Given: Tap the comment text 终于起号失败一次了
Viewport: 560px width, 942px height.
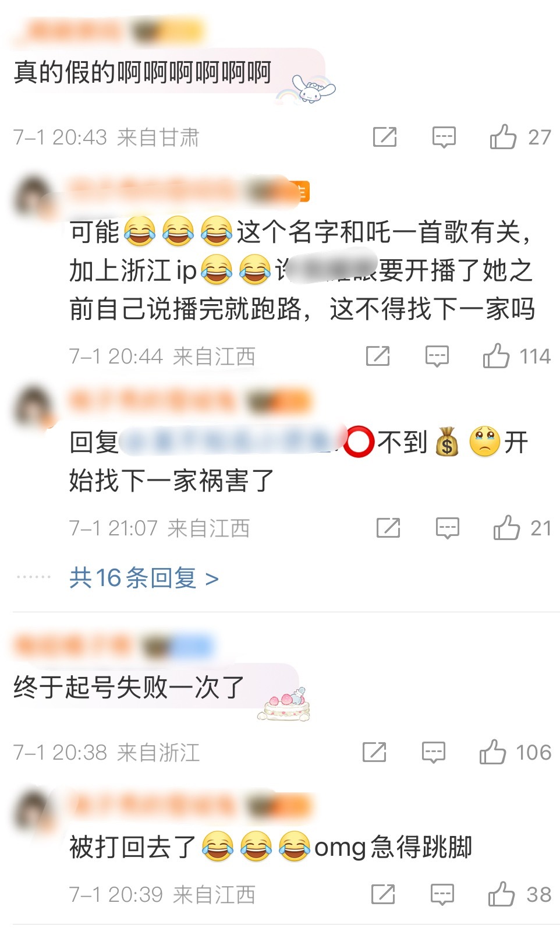Looking at the screenshot, I should tap(129, 687).
